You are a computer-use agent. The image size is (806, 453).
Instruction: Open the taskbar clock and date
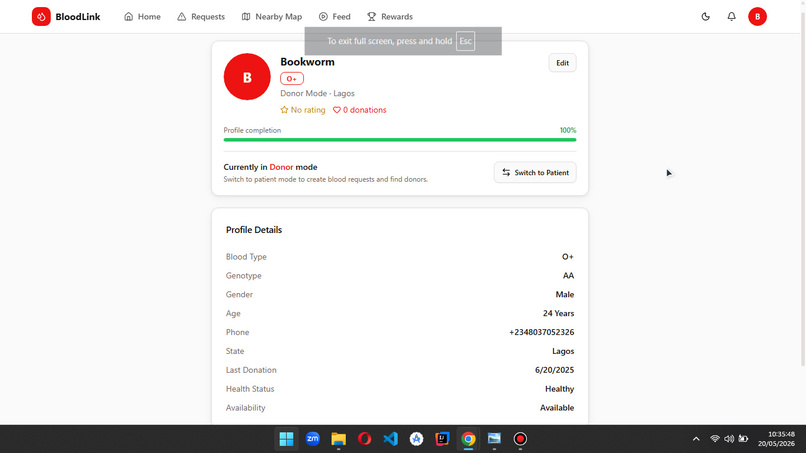coord(776,439)
